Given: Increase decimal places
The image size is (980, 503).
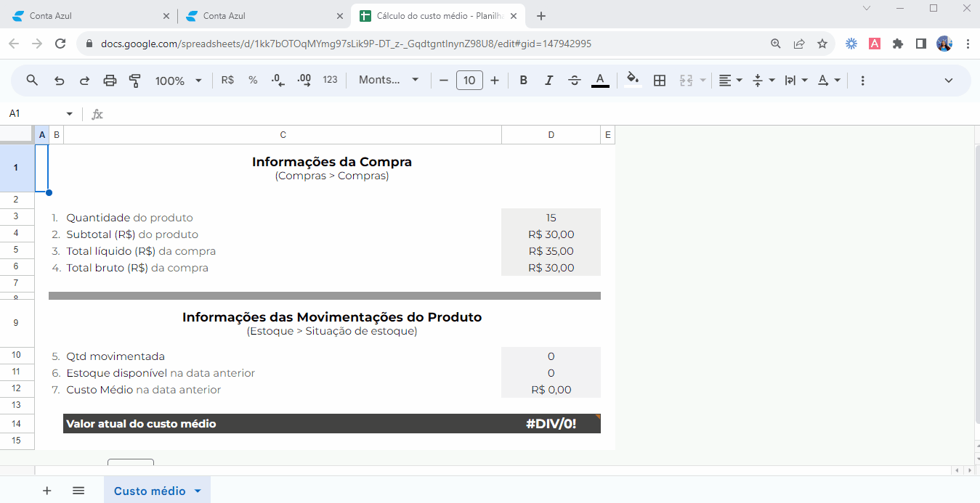Looking at the screenshot, I should click(x=304, y=81).
